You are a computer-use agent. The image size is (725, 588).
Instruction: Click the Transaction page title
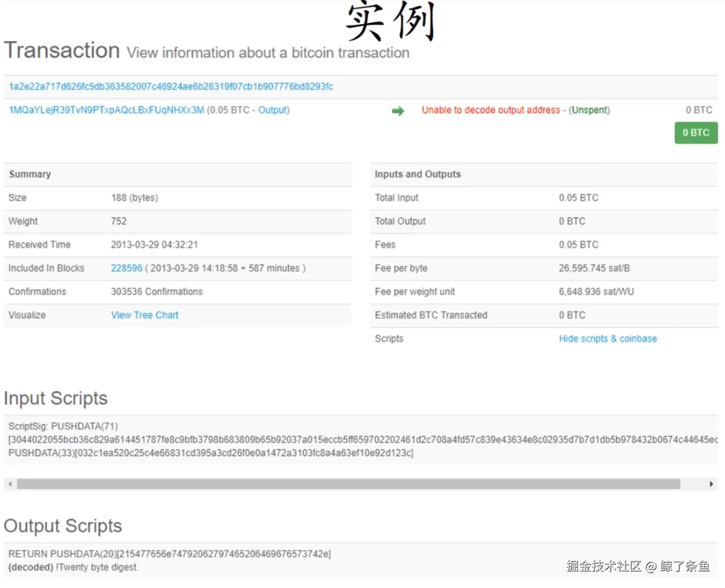pyautogui.click(x=62, y=50)
